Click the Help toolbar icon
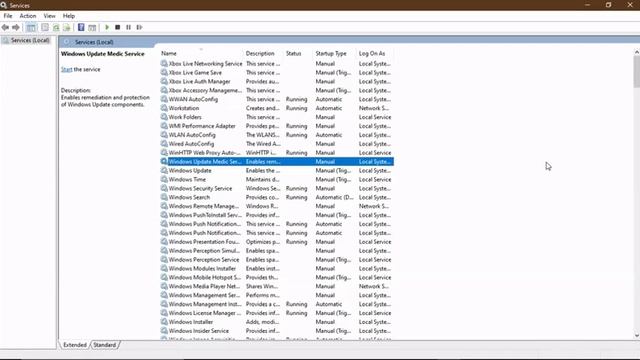 [81, 27]
